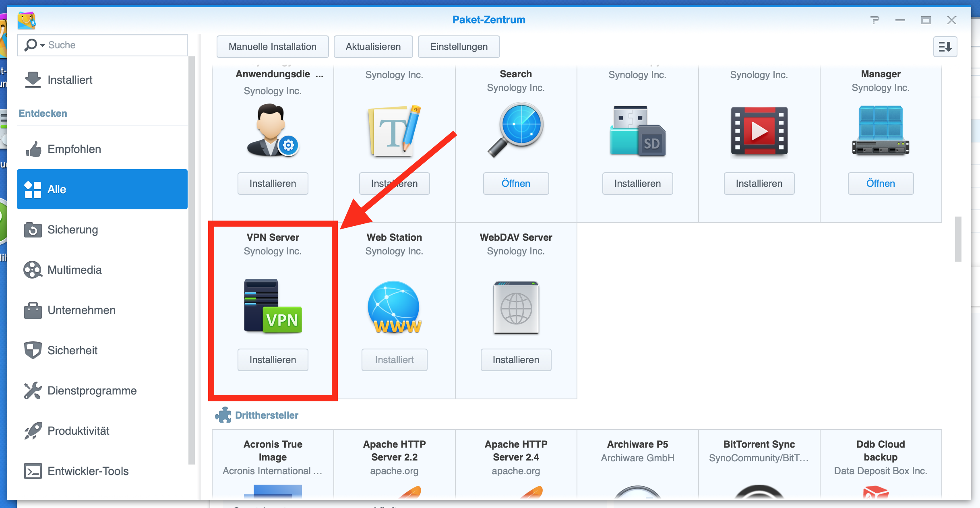Click the WebDAV Server package icon
The width and height of the screenshot is (980, 508).
click(516, 308)
